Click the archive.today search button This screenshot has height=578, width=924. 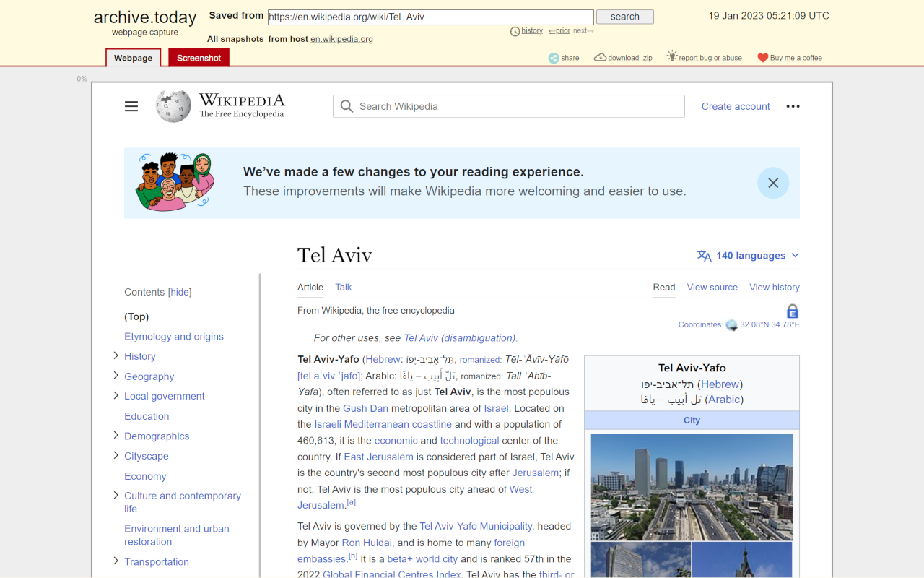[625, 17]
